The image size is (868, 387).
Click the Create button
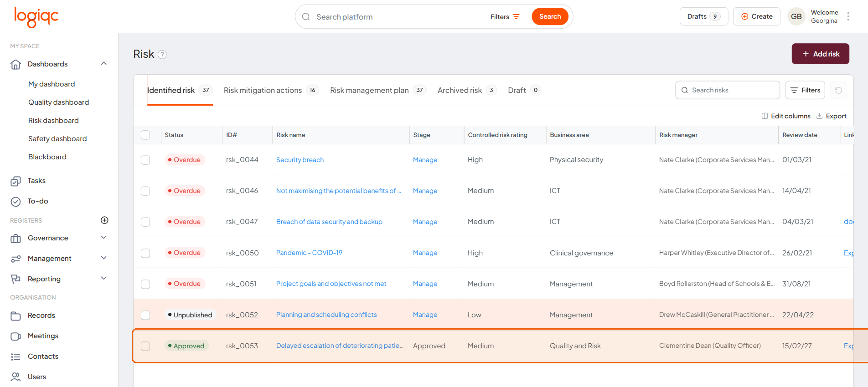pos(757,16)
